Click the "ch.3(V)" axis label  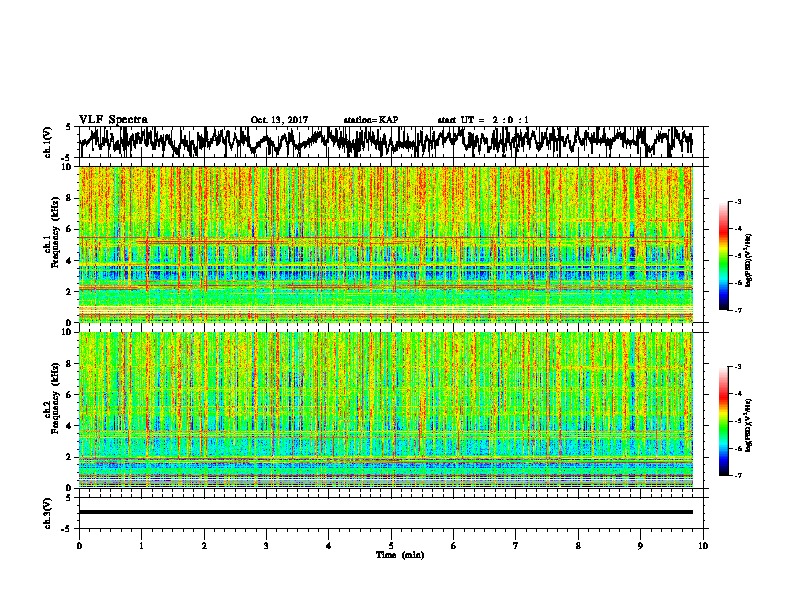point(48,513)
